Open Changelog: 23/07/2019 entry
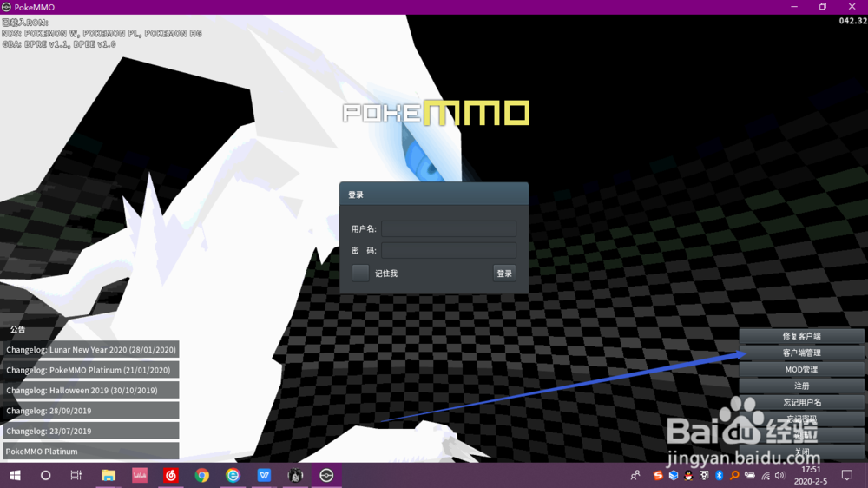 tap(91, 431)
